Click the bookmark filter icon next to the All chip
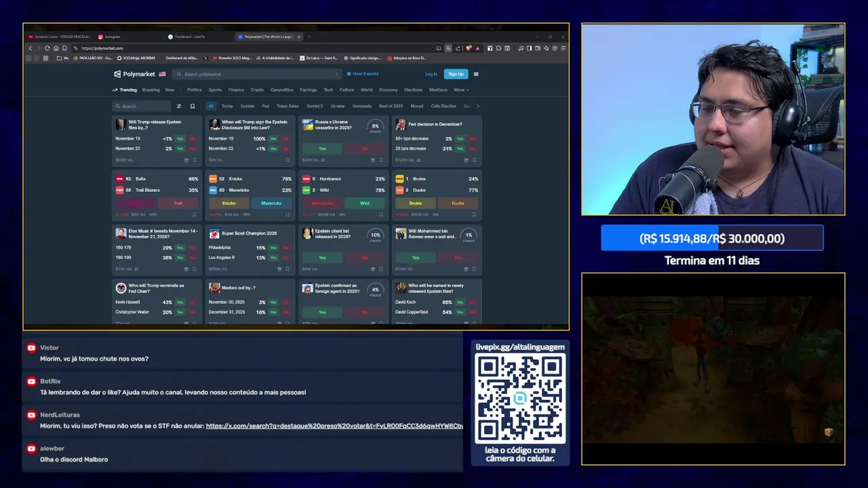Screen dimensions: 868x488 (x=193, y=106)
